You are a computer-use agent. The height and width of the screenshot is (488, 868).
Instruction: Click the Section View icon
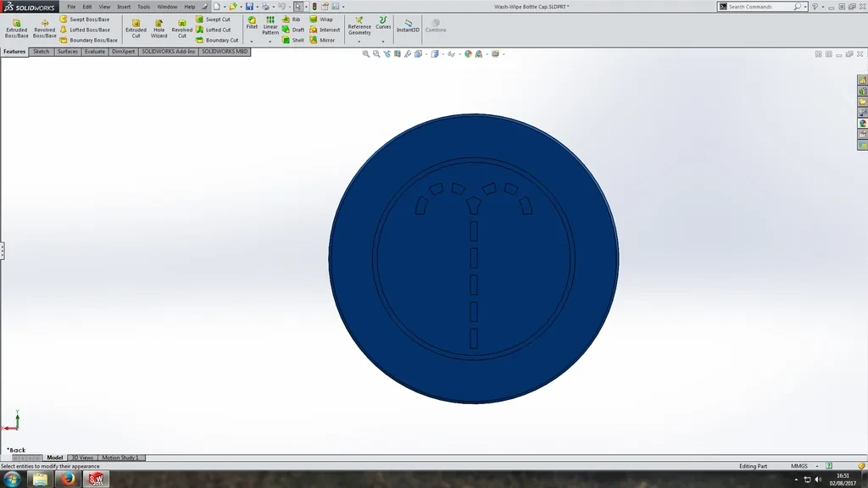pyautogui.click(x=398, y=53)
